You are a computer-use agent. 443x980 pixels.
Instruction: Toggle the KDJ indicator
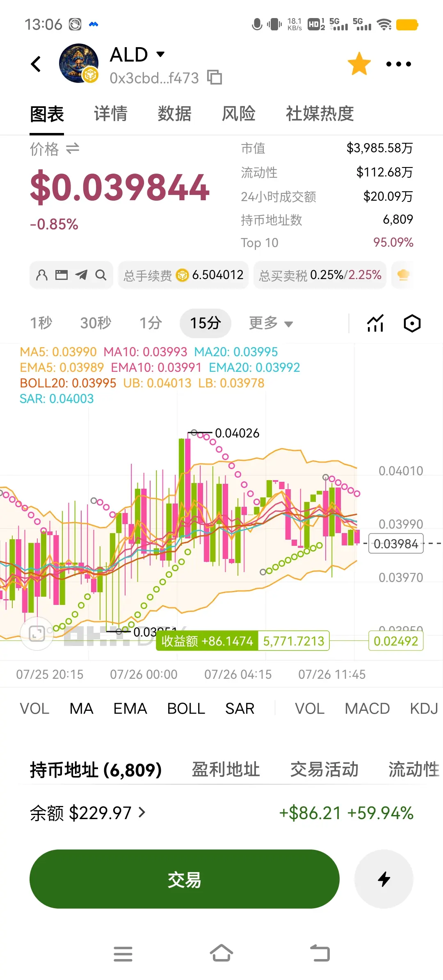coord(424,709)
